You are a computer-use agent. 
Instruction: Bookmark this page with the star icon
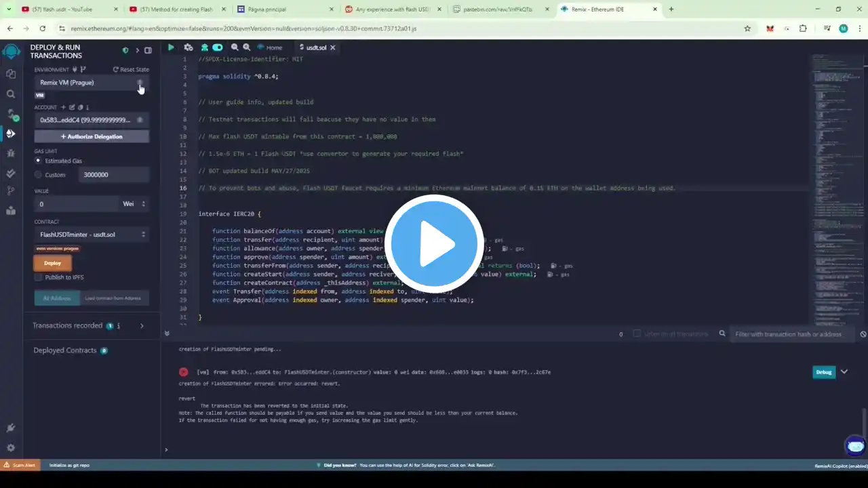(747, 28)
